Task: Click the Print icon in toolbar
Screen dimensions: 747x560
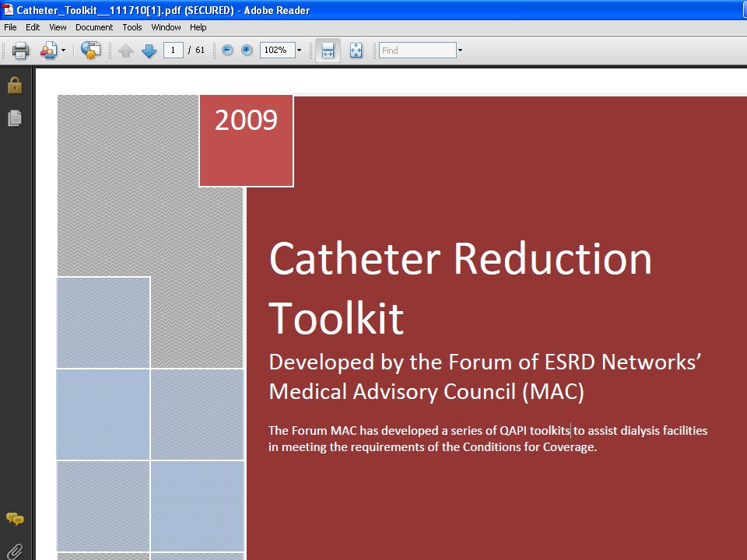Action: (x=20, y=50)
